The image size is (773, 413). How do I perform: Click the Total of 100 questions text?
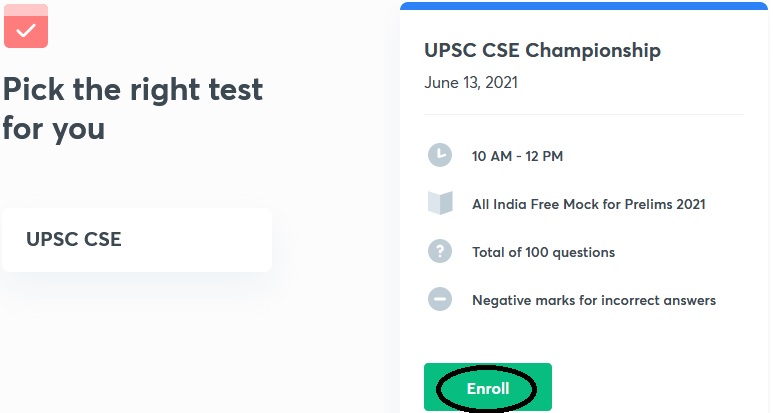pyautogui.click(x=543, y=252)
